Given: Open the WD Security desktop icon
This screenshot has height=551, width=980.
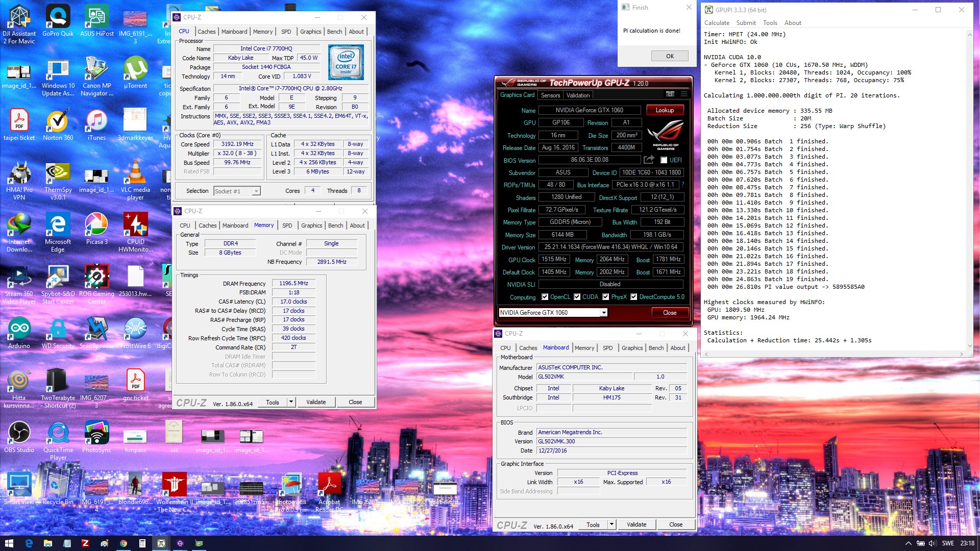Looking at the screenshot, I should coord(58,333).
